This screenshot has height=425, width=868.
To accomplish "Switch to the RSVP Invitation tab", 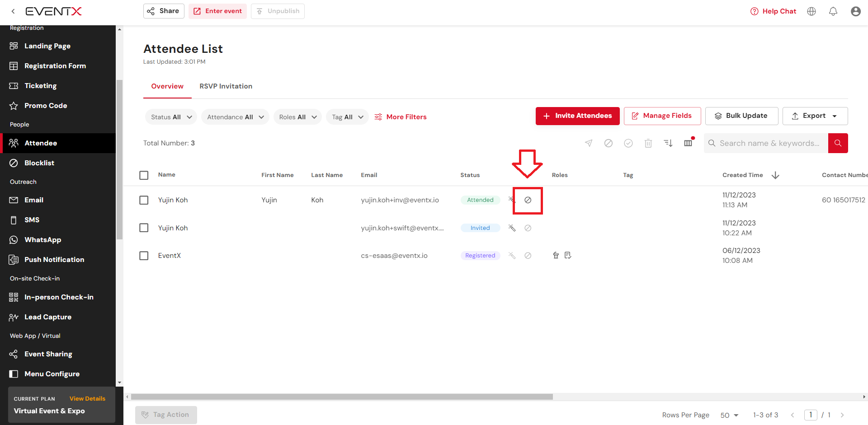I will [226, 86].
